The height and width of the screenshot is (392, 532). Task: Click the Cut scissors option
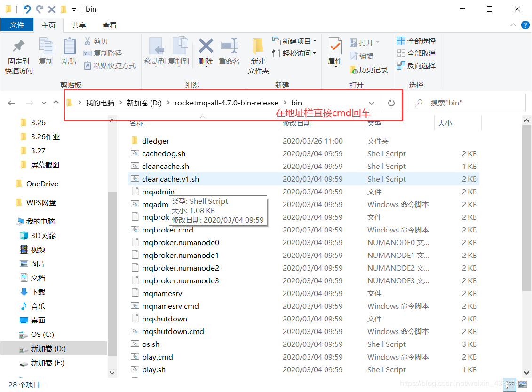pyautogui.click(x=96, y=41)
